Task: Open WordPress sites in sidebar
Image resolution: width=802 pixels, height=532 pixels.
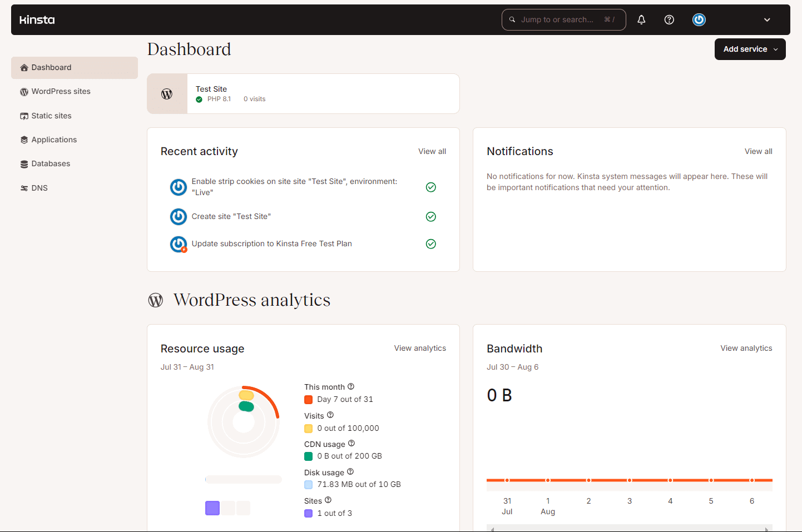Action: (61, 92)
